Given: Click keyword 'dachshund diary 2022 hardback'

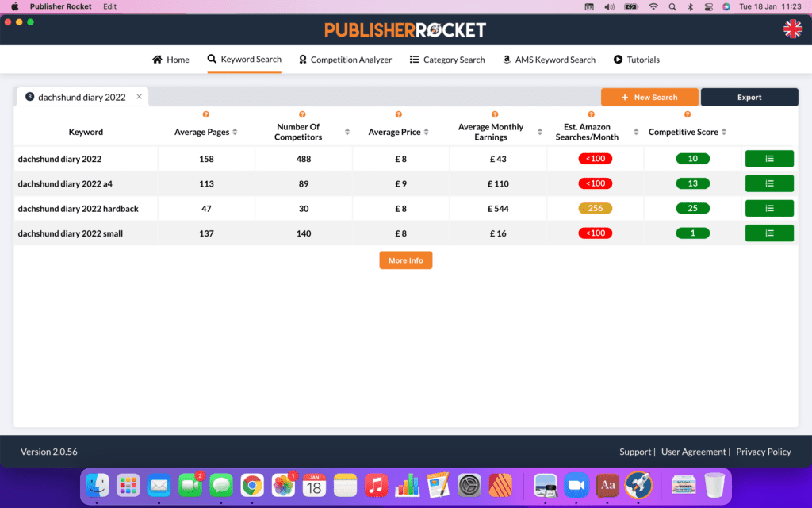Looking at the screenshot, I should click(x=79, y=209).
